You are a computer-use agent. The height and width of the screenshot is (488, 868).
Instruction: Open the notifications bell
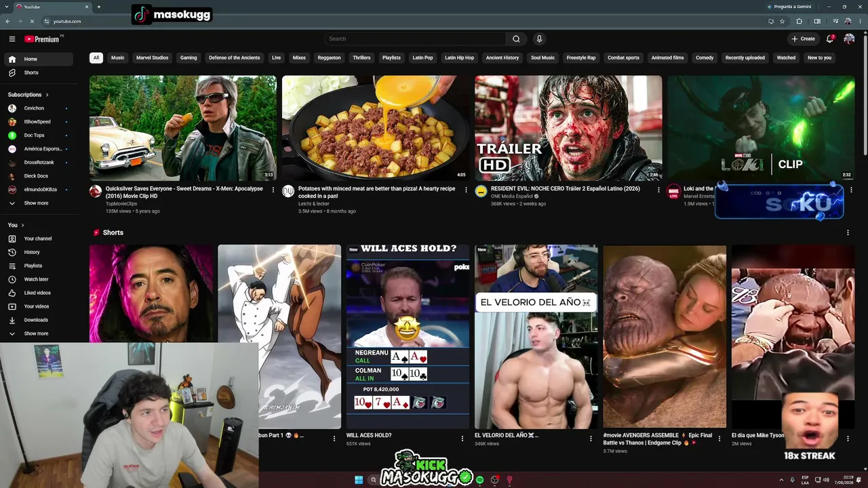[830, 39]
